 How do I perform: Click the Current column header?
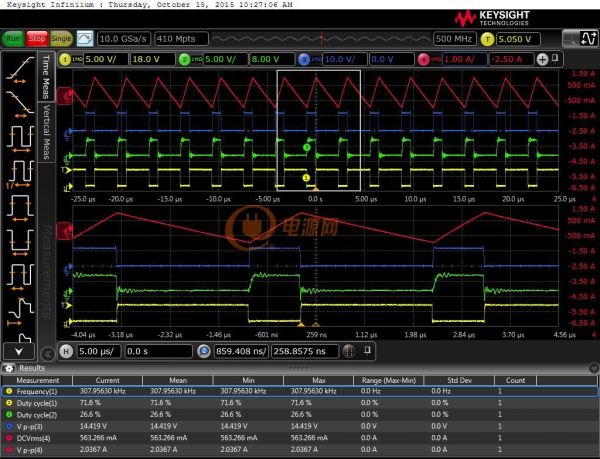click(107, 380)
